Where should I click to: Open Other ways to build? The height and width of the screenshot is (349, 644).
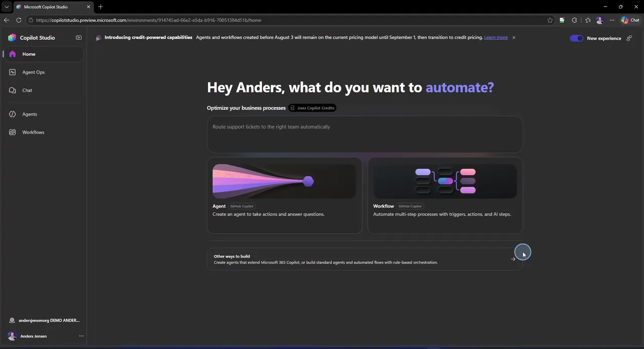365,259
